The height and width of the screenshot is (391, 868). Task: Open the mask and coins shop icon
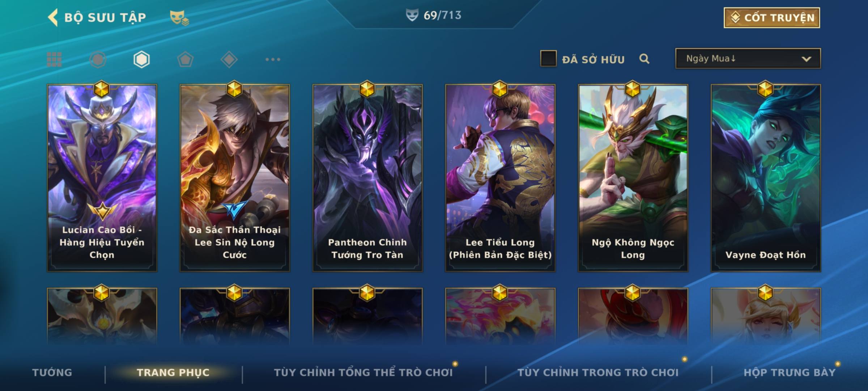click(179, 18)
